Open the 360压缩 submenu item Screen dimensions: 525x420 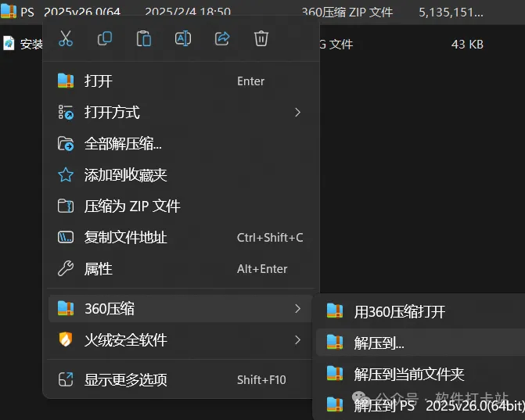point(181,309)
